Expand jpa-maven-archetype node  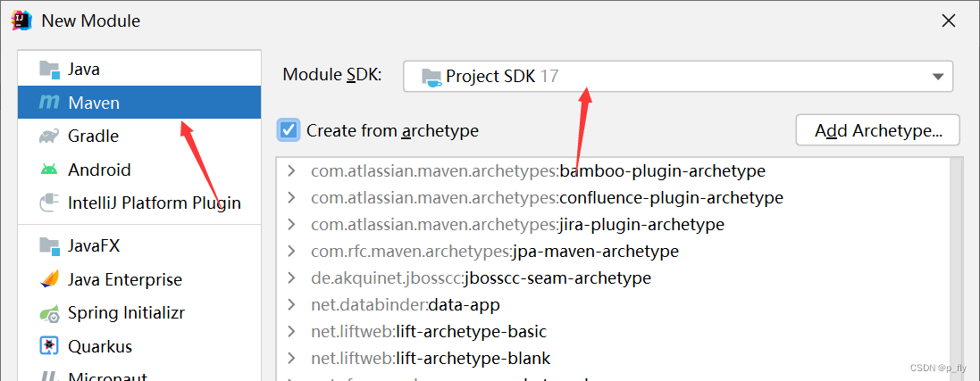click(290, 252)
